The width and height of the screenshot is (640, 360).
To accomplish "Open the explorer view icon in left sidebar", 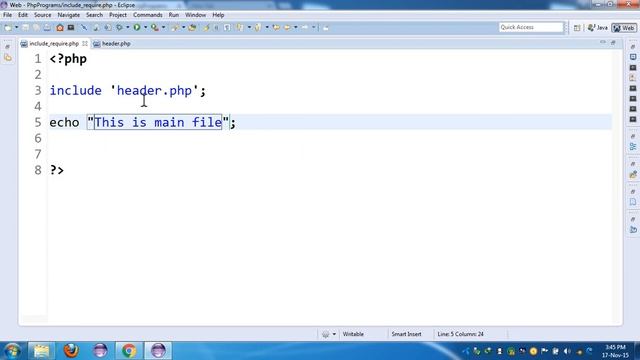I will [8, 58].
